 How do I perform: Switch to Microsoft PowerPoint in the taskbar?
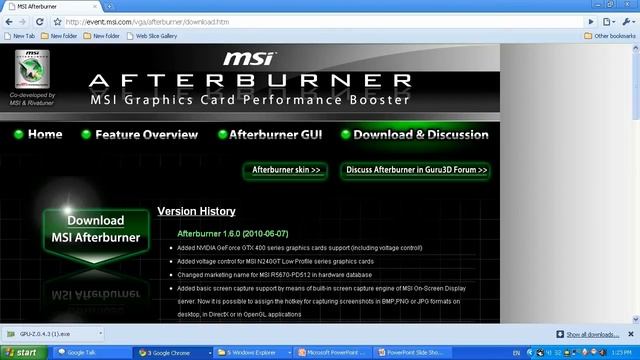pyautogui.click(x=332, y=352)
